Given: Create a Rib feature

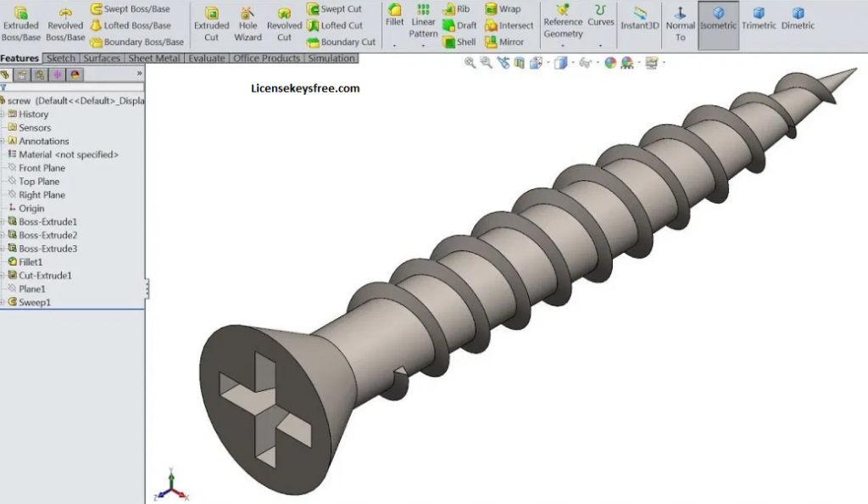Looking at the screenshot, I should (456, 8).
